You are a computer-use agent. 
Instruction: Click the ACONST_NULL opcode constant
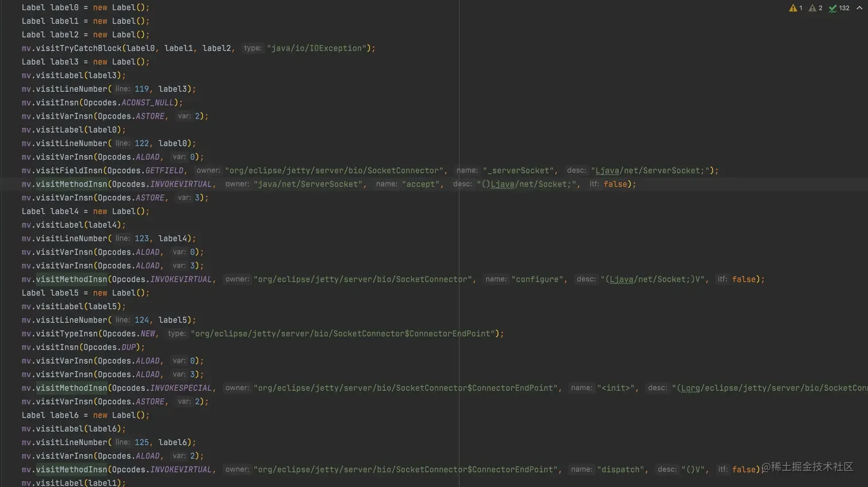(x=148, y=103)
